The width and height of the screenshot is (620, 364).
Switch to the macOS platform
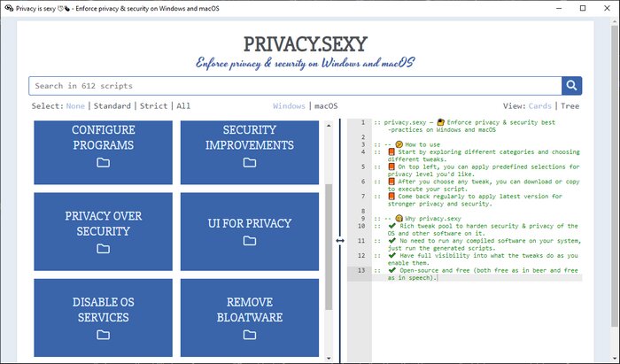point(326,106)
